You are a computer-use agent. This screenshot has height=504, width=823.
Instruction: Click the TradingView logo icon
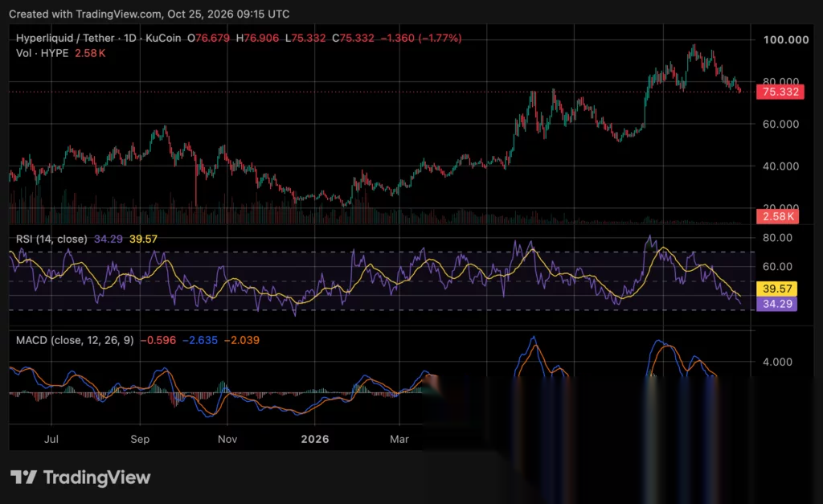[23, 477]
